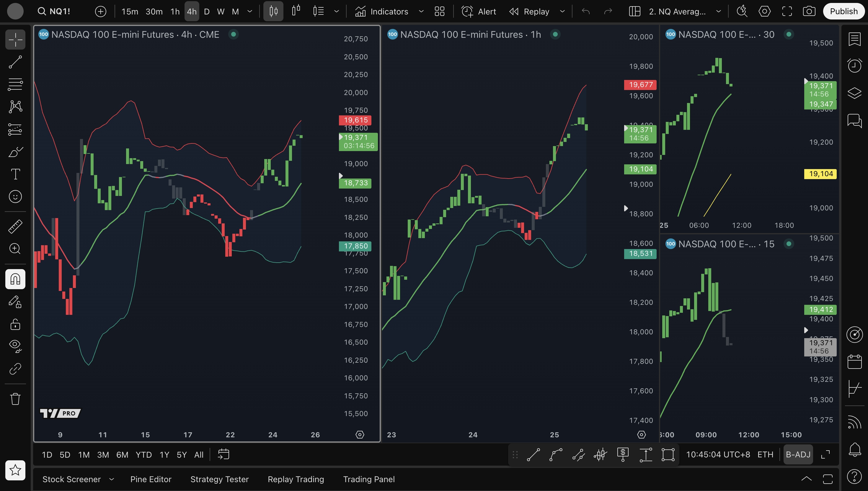Activate the Measure ruler tool
Image resolution: width=868 pixels, height=491 pixels.
click(15, 226)
